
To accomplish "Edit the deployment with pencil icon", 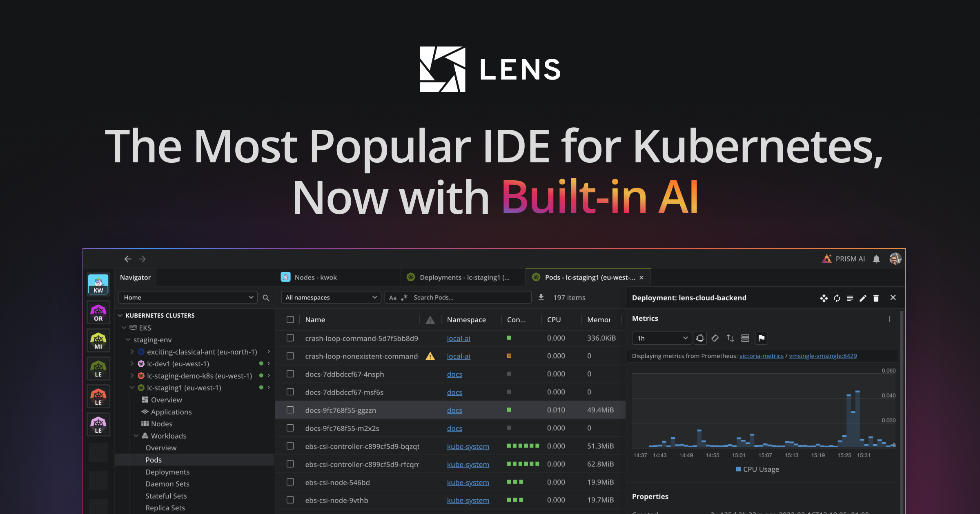I will click(x=863, y=298).
